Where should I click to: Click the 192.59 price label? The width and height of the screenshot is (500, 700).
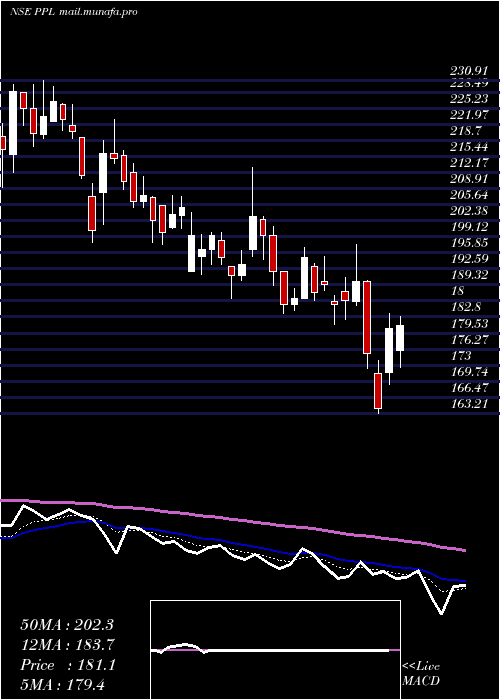coord(469,259)
